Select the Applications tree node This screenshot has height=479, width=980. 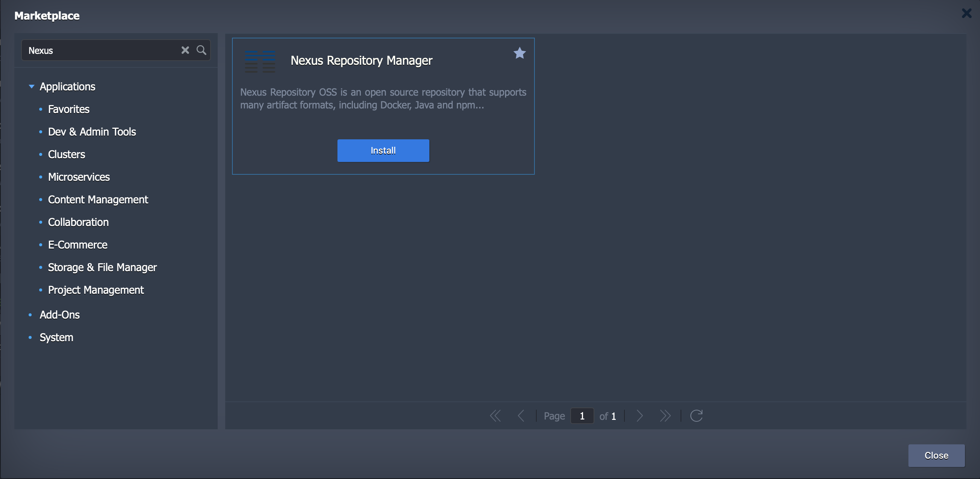[x=67, y=87]
